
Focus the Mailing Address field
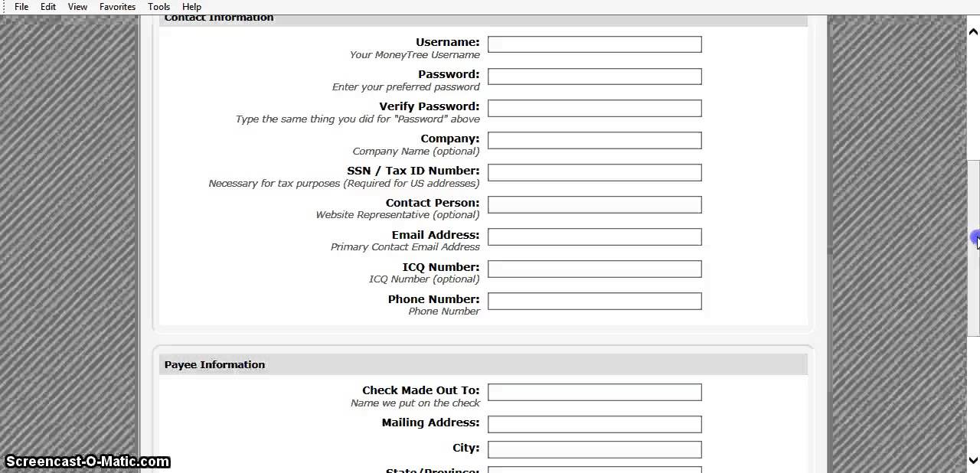click(x=595, y=425)
